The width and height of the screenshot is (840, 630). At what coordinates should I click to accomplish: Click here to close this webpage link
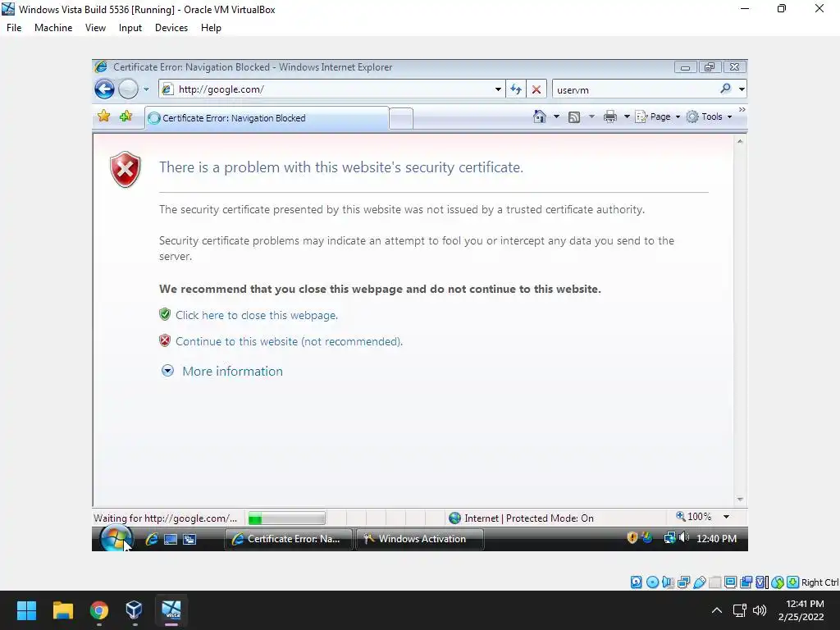click(x=257, y=315)
